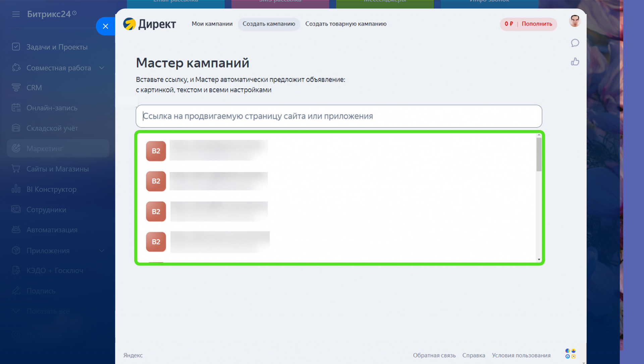
Task: Click the 0 ₽ balance amount
Action: click(509, 24)
